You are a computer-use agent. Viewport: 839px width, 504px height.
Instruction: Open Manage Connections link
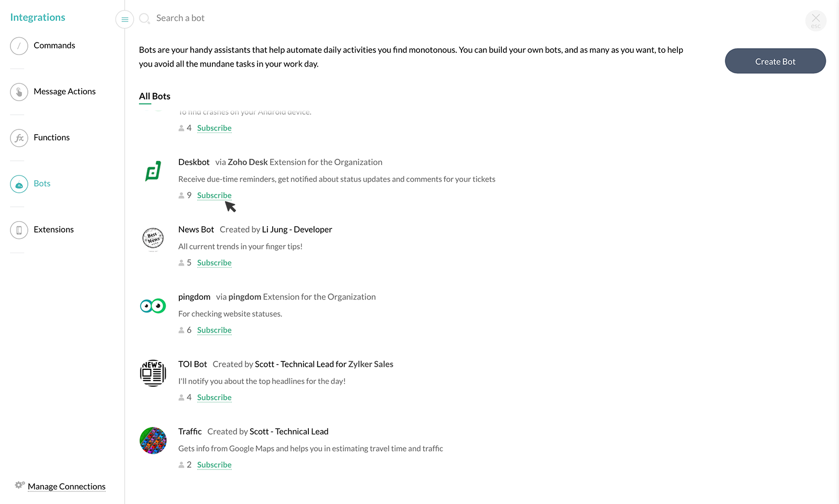[67, 487]
